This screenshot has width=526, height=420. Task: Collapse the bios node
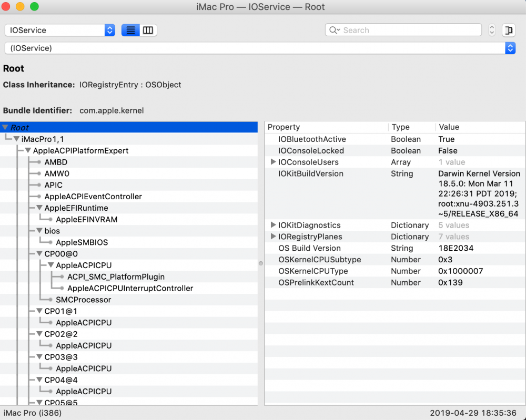click(39, 231)
